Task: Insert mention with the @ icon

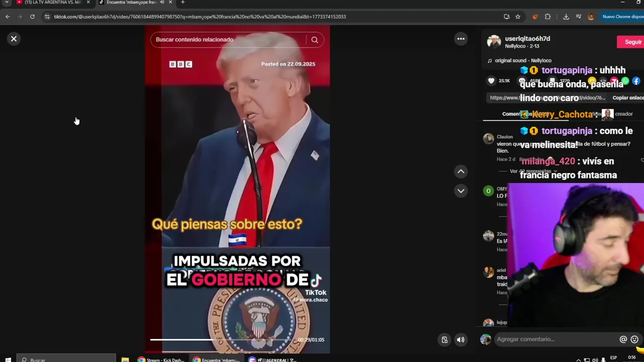Action: pos(623,339)
